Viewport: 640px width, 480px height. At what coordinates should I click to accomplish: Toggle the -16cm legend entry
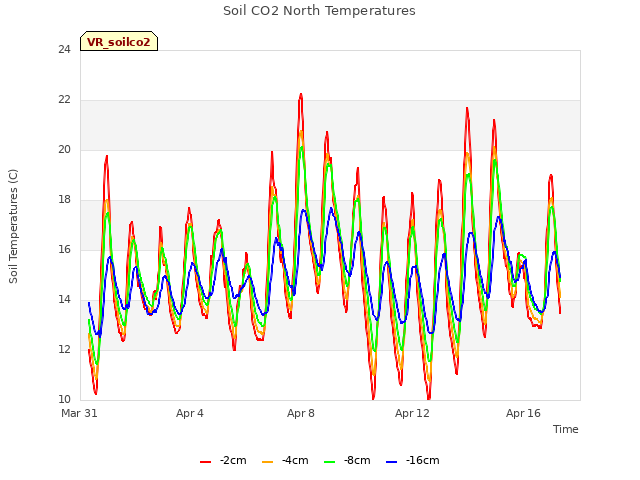pos(413,461)
